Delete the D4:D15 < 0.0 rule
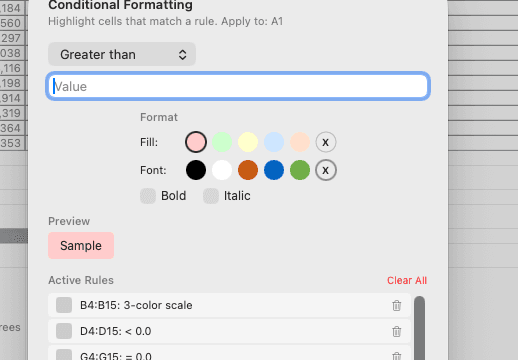518x360 pixels. (x=397, y=331)
